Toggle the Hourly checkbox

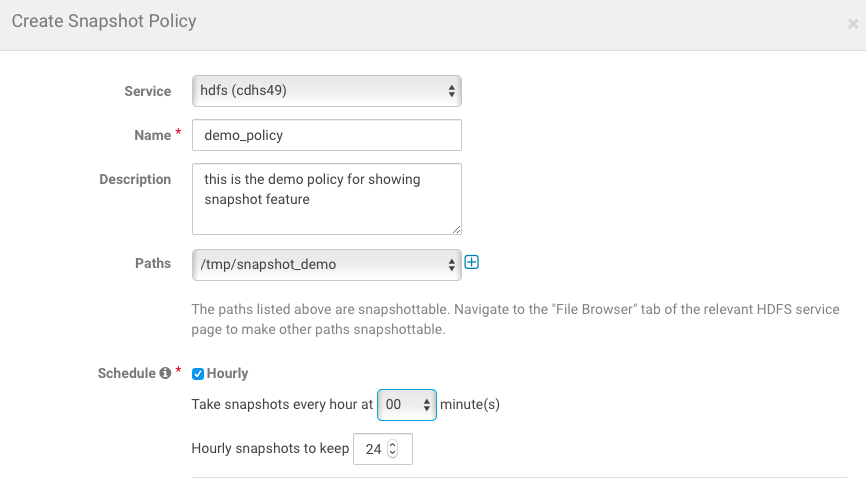pyautogui.click(x=198, y=374)
